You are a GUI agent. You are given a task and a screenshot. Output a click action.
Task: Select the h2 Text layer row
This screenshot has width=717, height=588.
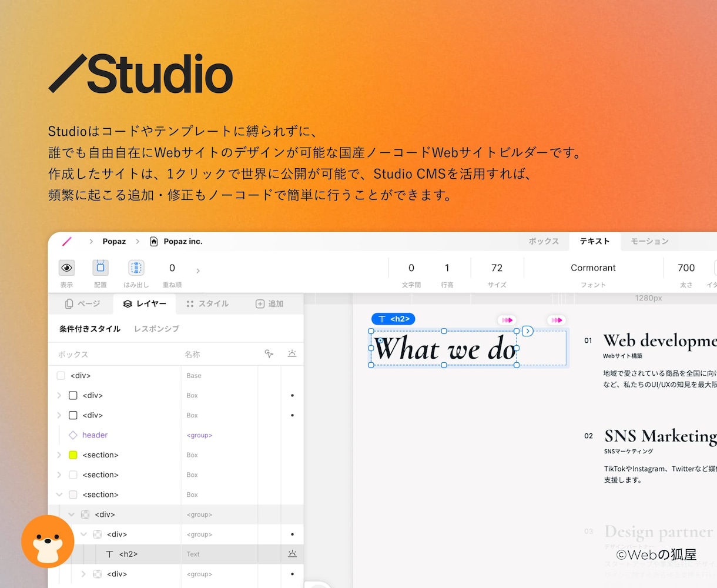click(176, 554)
